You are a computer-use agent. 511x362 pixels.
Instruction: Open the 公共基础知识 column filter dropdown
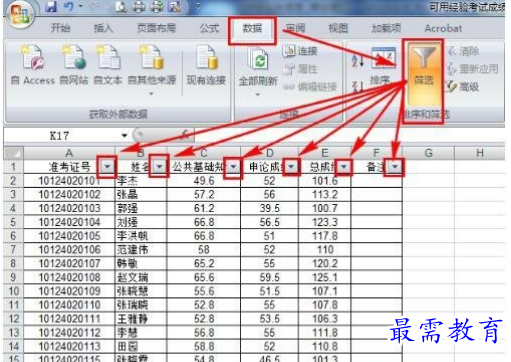233,166
